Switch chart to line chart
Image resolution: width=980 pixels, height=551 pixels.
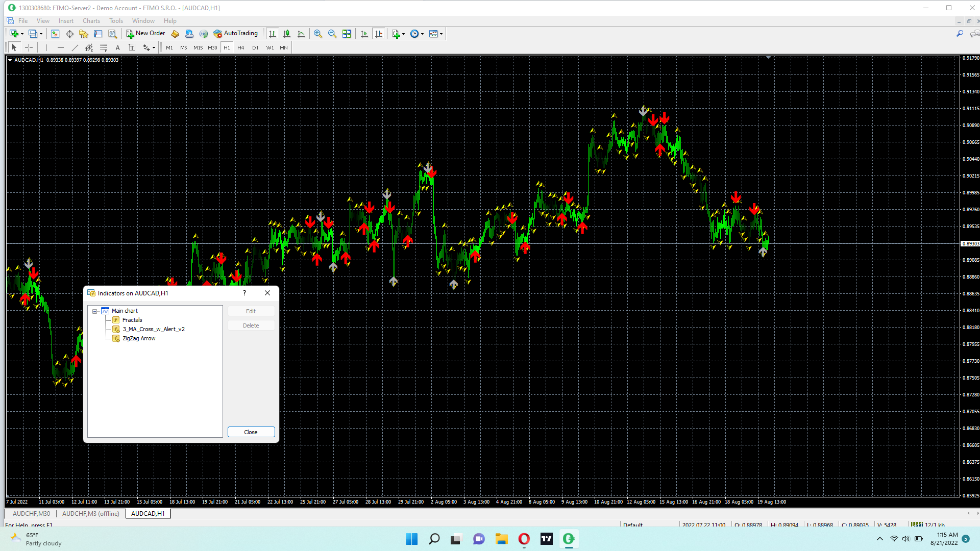(301, 34)
